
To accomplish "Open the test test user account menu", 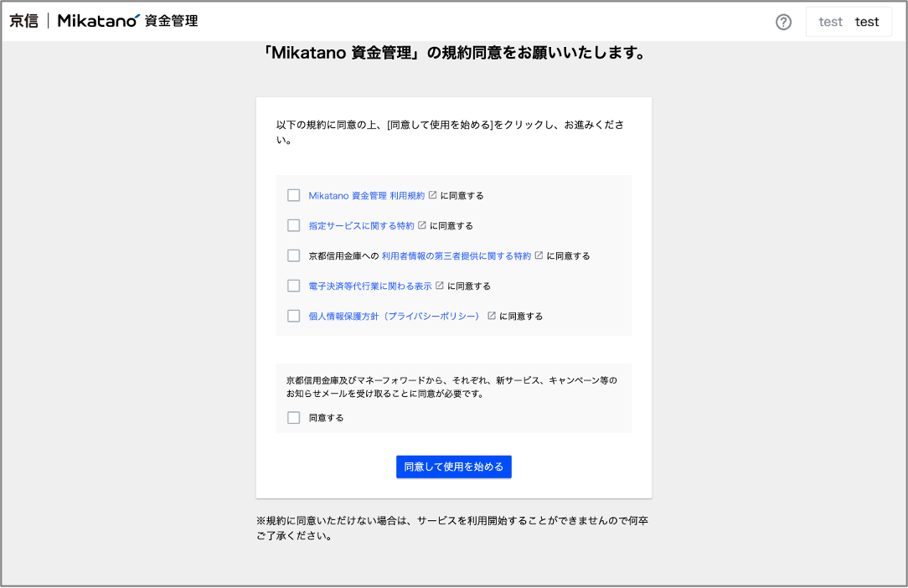I will pyautogui.click(x=849, y=22).
